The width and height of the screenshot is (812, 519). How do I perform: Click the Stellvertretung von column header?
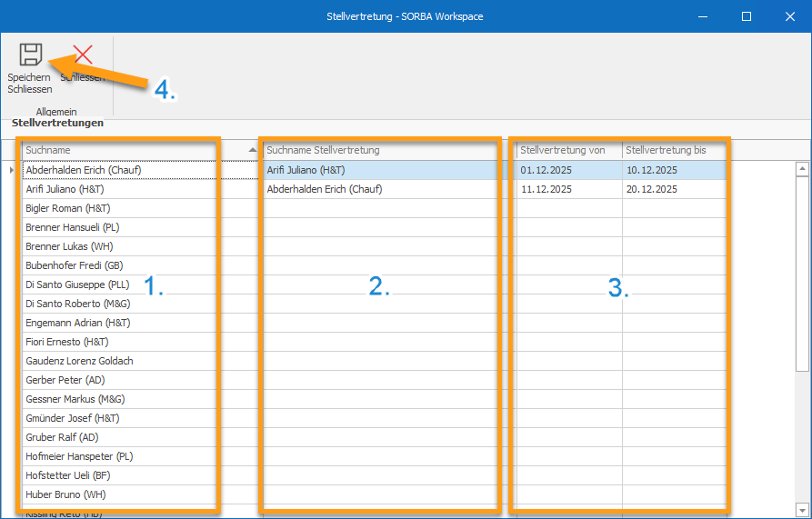[562, 150]
